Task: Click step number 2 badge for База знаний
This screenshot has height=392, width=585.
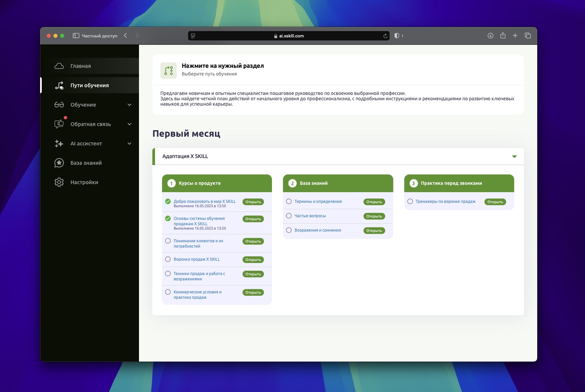Action: pyautogui.click(x=292, y=183)
